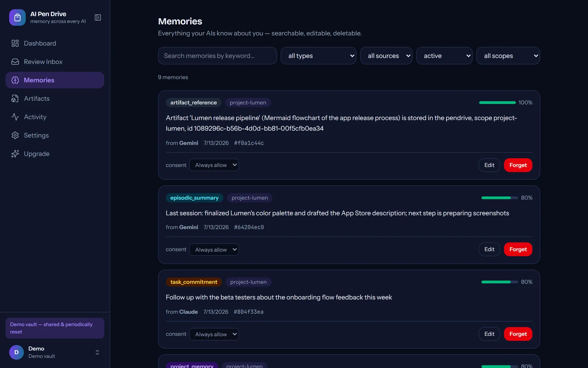This screenshot has height=368, width=588.
Task: Click the episodic_summary type tag
Action: tap(194, 198)
